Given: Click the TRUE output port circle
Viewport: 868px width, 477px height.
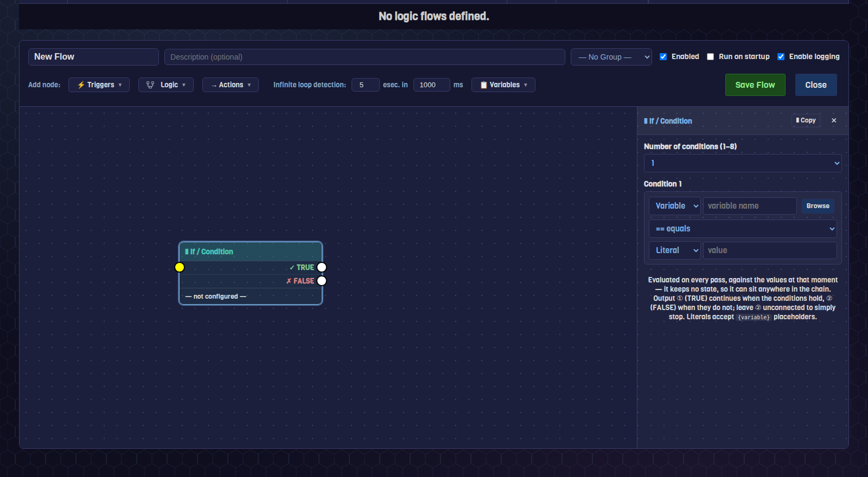Looking at the screenshot, I should pyautogui.click(x=322, y=267).
